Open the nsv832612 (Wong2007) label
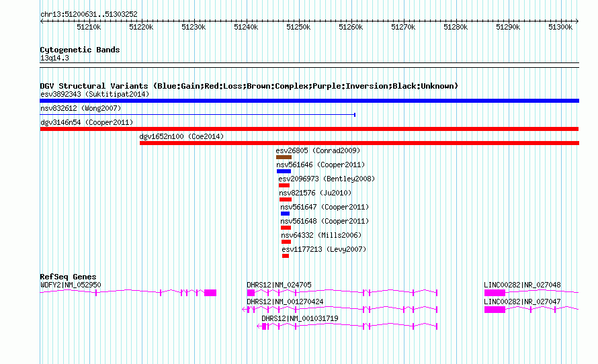598x364 pixels. coord(81,108)
